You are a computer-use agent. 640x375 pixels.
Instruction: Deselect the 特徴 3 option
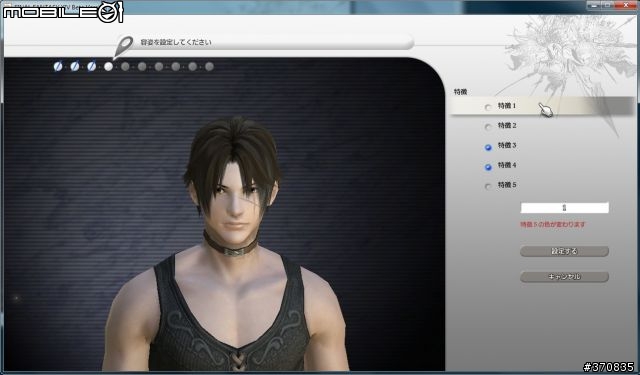488,147
